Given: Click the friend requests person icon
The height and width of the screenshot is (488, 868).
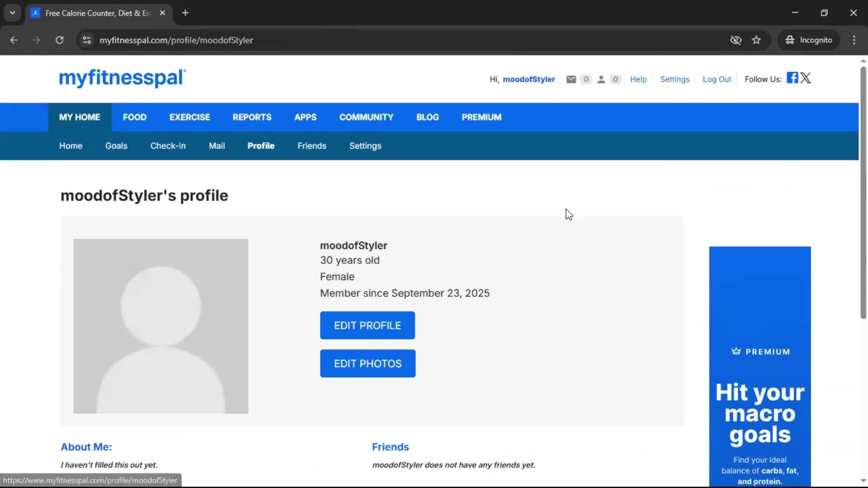Looking at the screenshot, I should (601, 80).
